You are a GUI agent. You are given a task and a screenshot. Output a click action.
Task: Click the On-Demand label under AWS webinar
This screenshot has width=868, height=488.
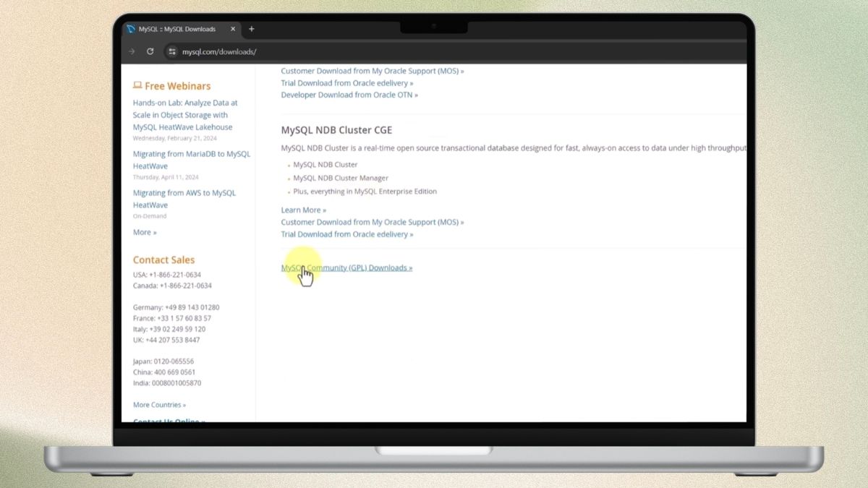click(150, 216)
